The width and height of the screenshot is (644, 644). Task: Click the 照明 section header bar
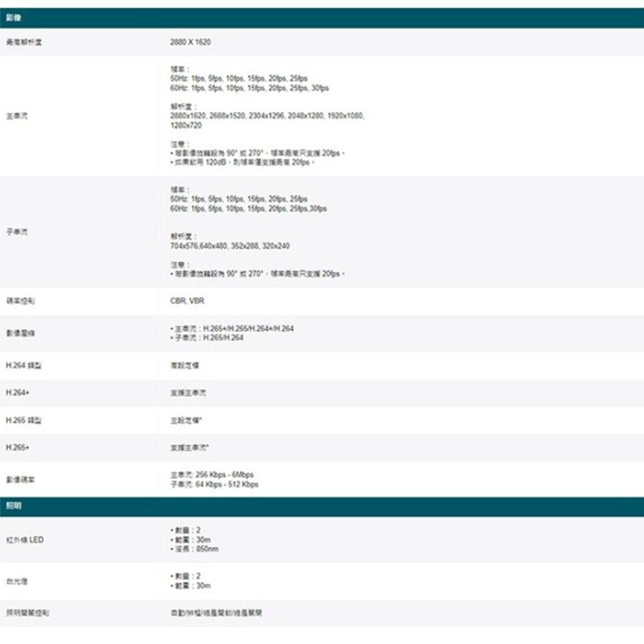(x=322, y=506)
